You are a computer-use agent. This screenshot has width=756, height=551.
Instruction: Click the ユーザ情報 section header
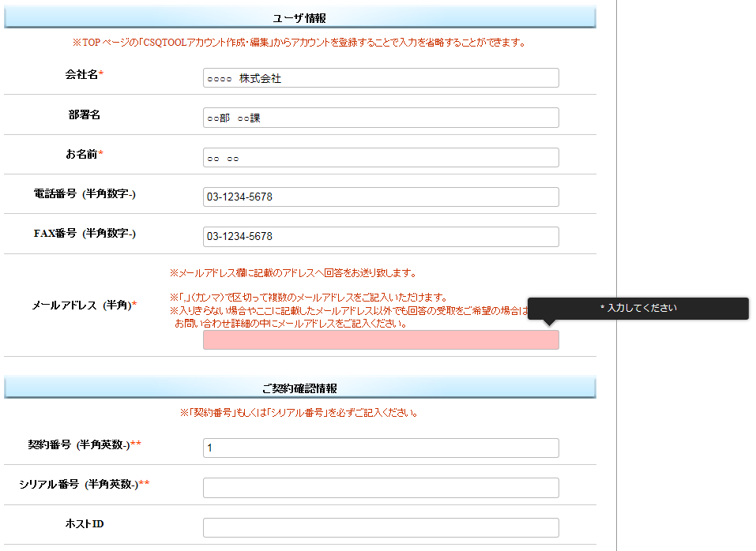[x=299, y=18]
